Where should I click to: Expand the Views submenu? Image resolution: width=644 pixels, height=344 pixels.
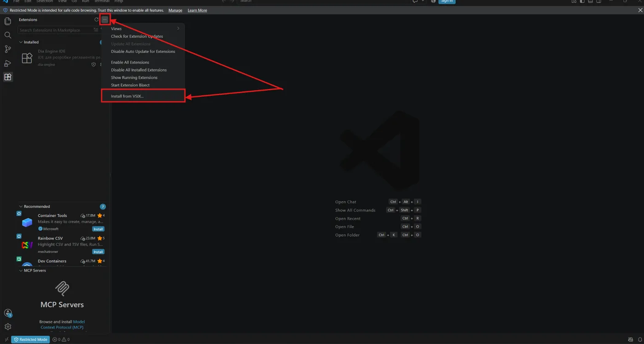144,29
